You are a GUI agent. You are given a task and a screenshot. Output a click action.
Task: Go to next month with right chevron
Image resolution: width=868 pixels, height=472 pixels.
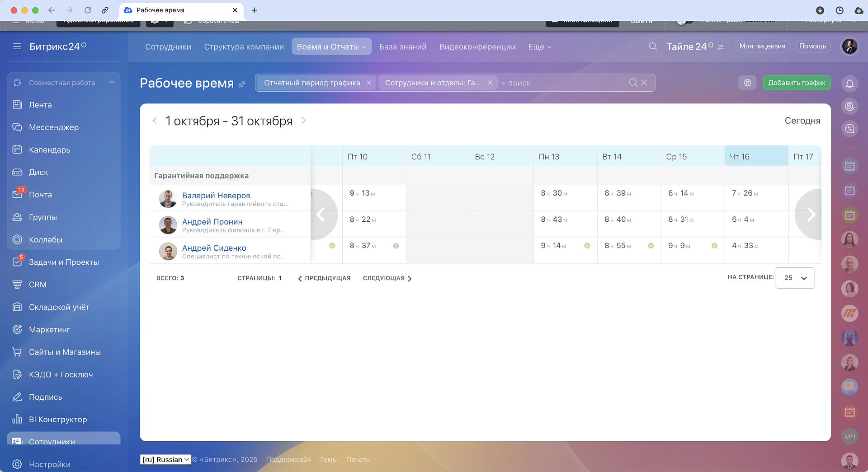coord(303,121)
